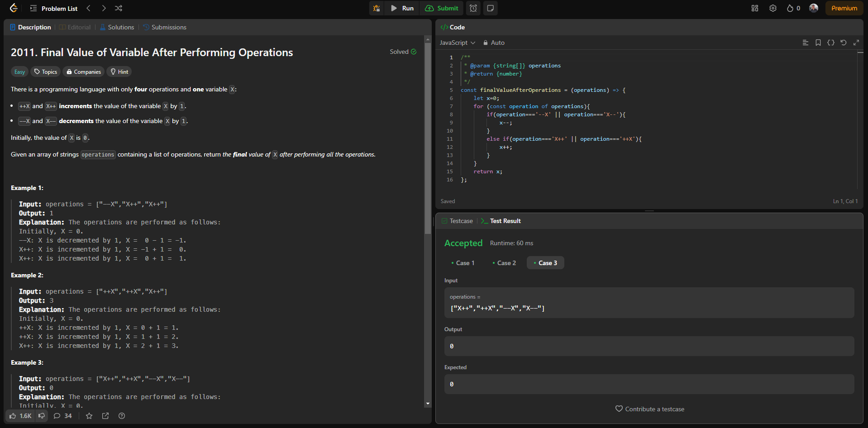Switch to the Solutions tab

(x=117, y=27)
